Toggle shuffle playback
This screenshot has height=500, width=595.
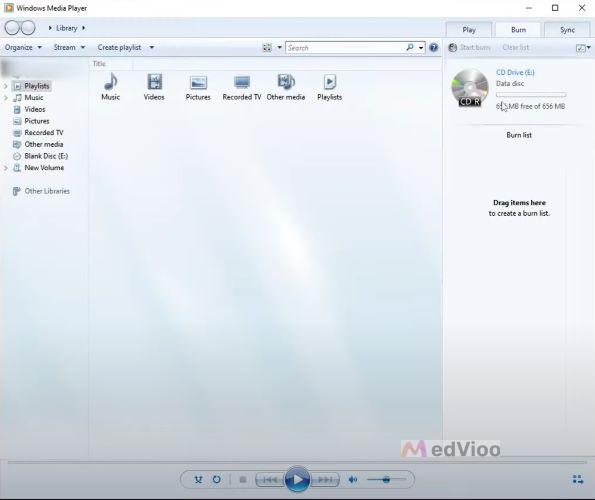point(198,480)
